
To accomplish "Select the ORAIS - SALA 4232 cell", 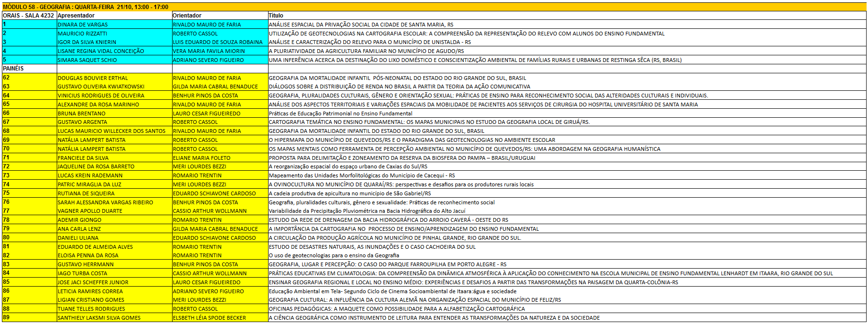I will [x=28, y=16].
